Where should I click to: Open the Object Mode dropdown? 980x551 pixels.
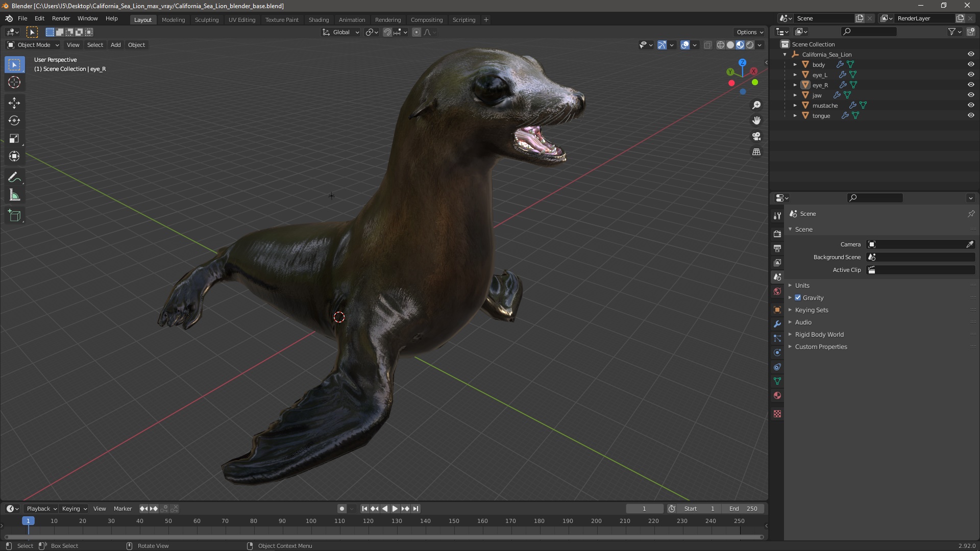(x=33, y=45)
